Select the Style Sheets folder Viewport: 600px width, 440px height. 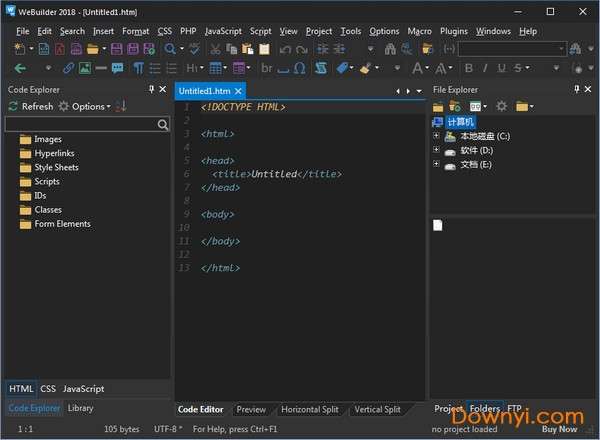(x=56, y=168)
